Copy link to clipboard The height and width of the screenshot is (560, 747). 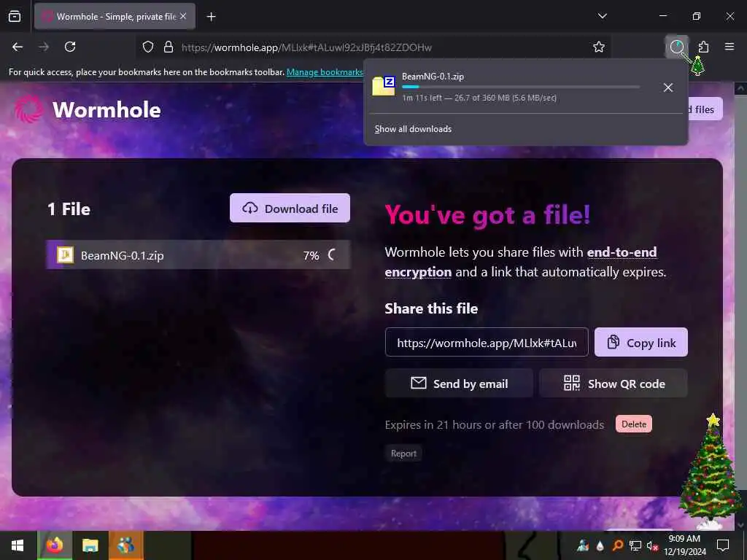[640, 343]
